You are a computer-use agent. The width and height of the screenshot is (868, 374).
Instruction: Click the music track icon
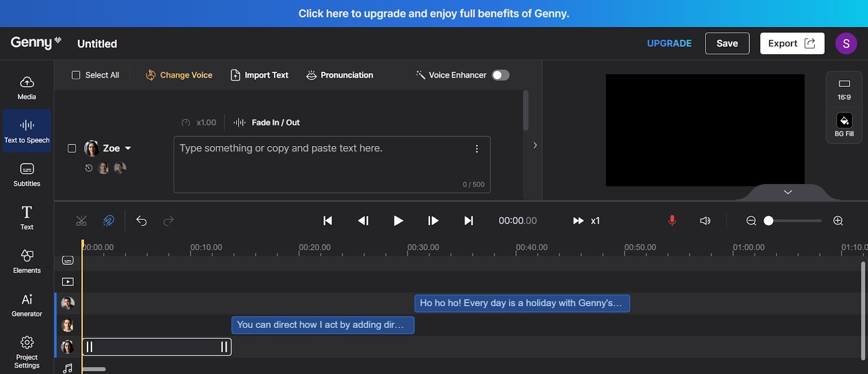pyautogui.click(x=68, y=368)
